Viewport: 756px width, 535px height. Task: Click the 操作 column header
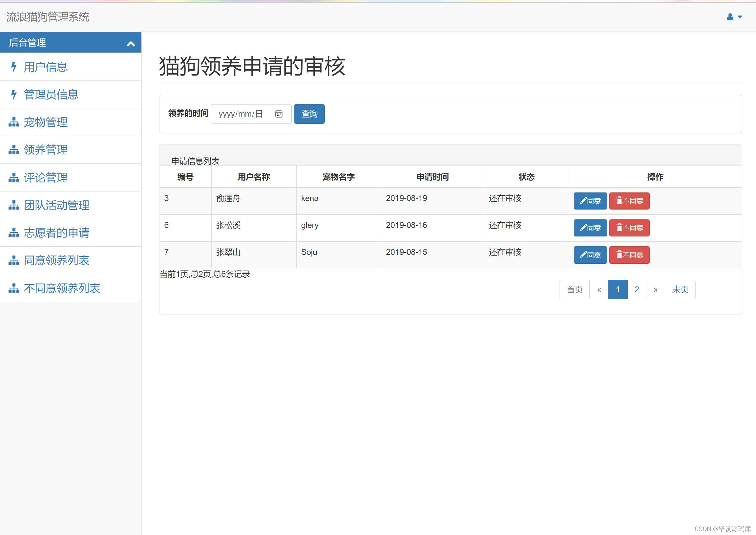pos(655,177)
